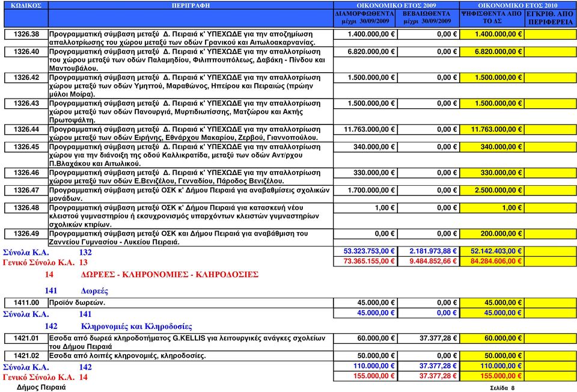Click yellow cell 200.000,00 €
577x392 pixels.
coord(492,234)
